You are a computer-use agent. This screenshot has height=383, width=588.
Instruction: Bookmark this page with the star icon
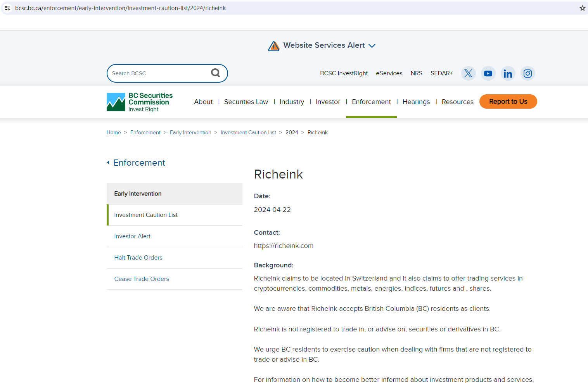coord(582,8)
